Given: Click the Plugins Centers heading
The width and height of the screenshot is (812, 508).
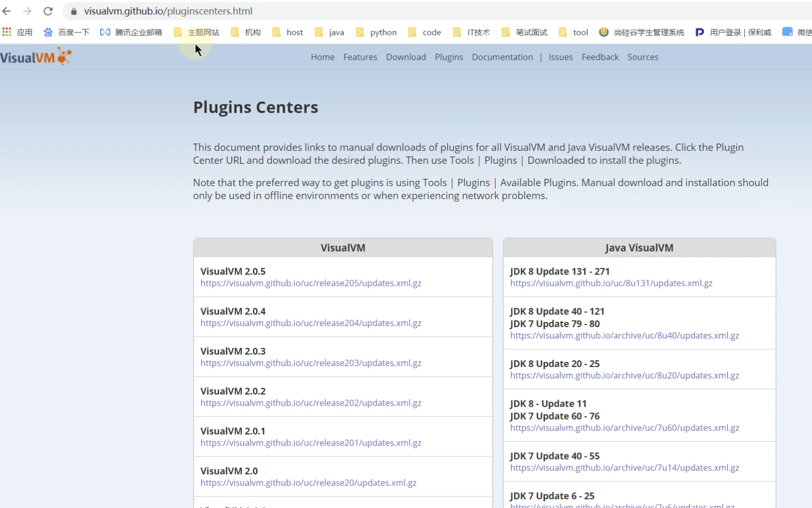Looking at the screenshot, I should (256, 108).
